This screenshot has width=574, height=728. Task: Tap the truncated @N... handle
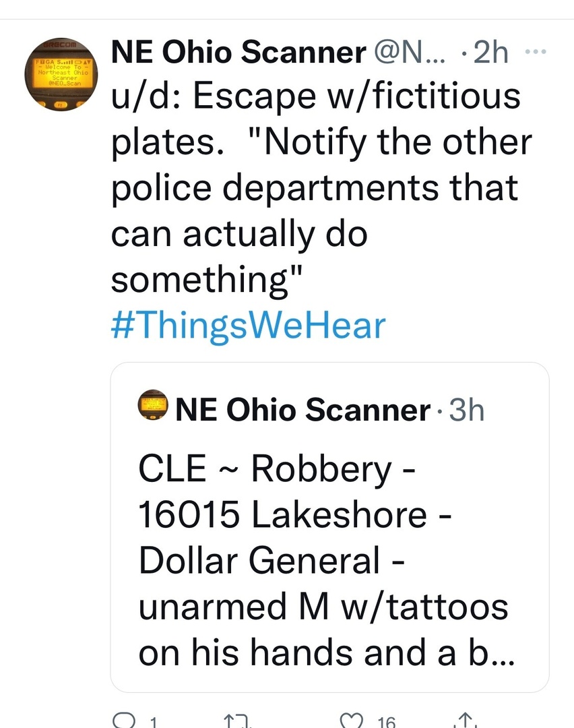[409, 52]
